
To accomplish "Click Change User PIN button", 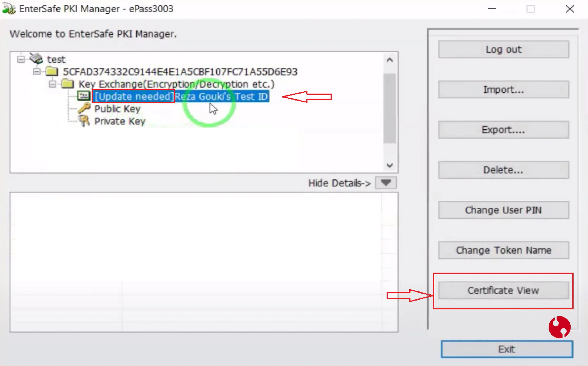I will tap(504, 210).
